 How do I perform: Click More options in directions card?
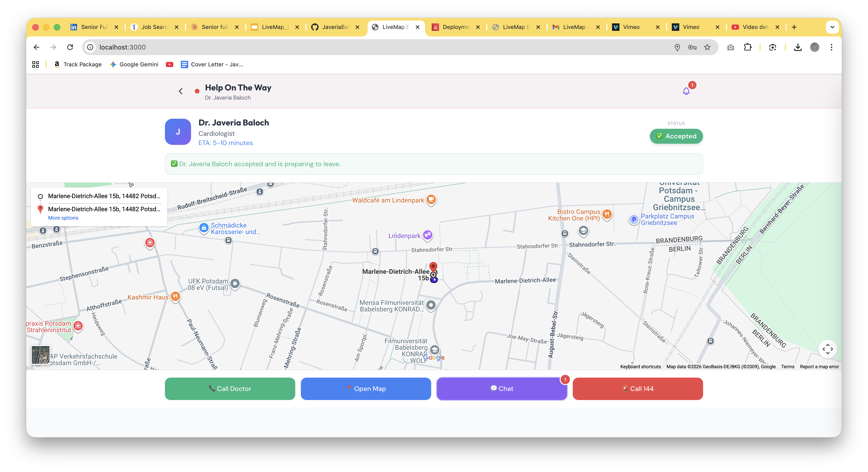click(x=63, y=218)
